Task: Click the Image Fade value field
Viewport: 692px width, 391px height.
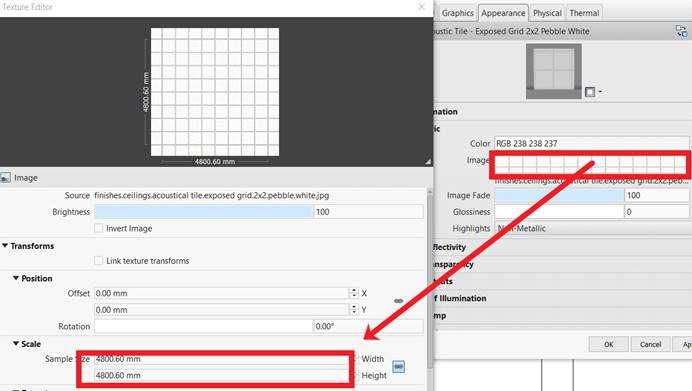Action: pyautogui.click(x=657, y=196)
